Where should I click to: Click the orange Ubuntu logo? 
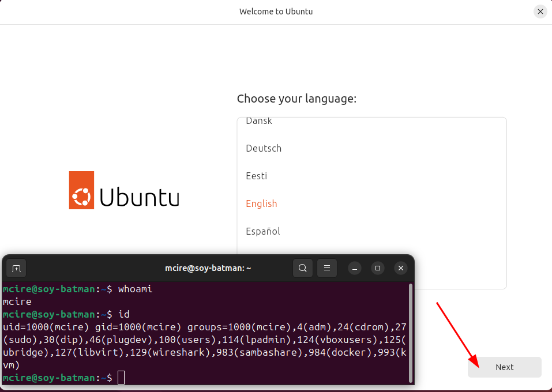(x=81, y=190)
